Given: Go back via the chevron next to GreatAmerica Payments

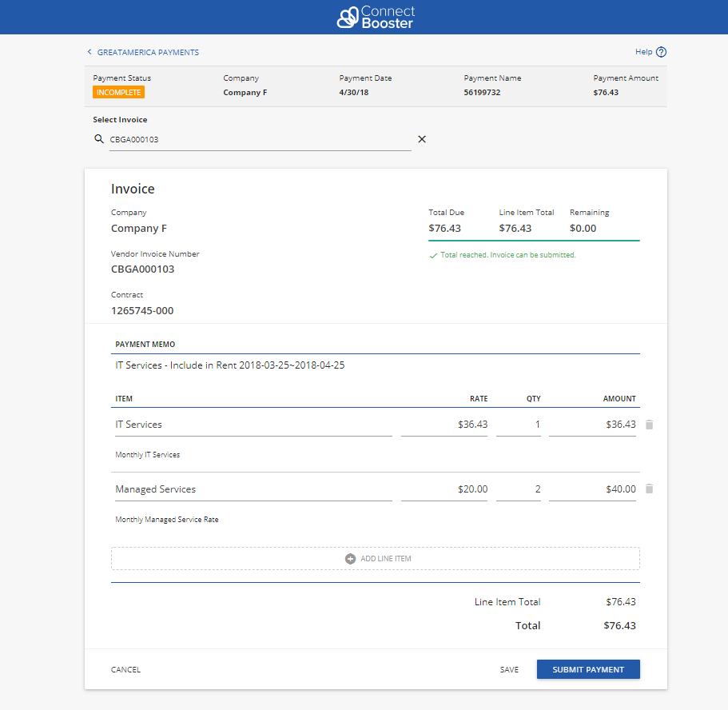Looking at the screenshot, I should tap(90, 52).
